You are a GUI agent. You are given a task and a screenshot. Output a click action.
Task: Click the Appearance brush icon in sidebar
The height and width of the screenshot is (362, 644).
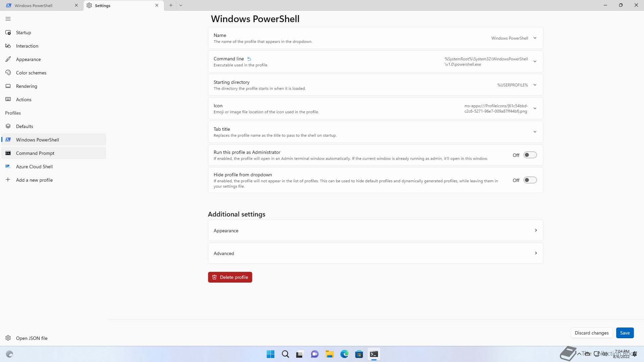[x=8, y=59]
